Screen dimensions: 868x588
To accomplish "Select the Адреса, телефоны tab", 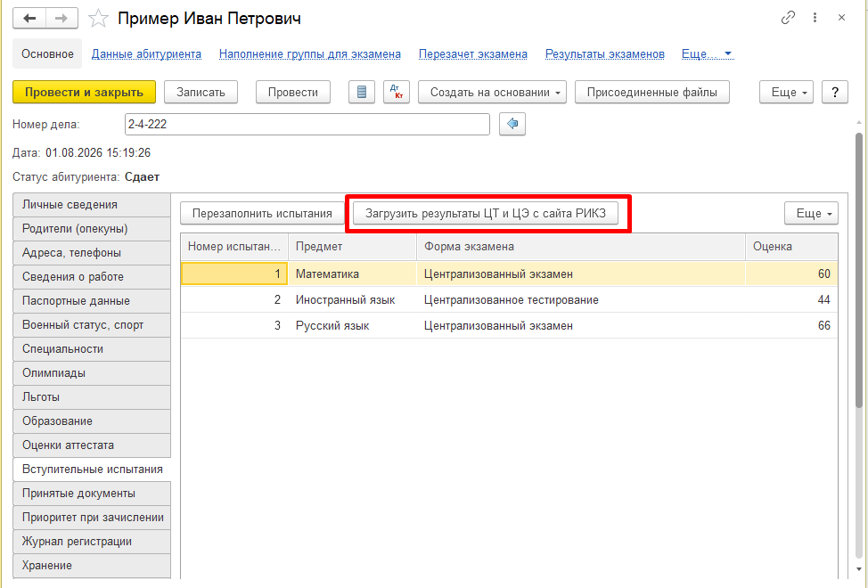I will (91, 253).
